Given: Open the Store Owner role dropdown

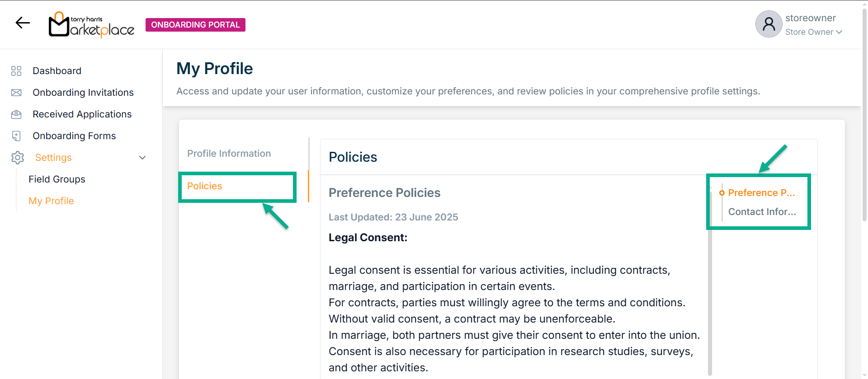Looking at the screenshot, I should pos(813,32).
